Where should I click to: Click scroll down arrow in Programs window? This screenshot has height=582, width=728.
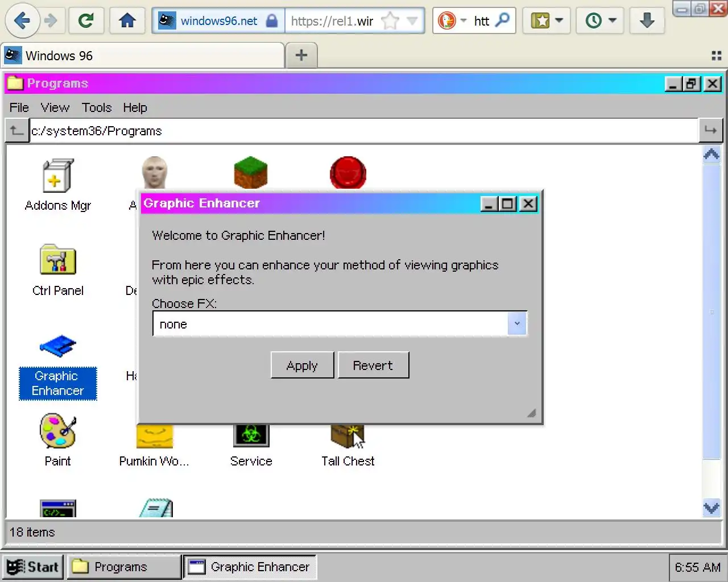[x=712, y=508]
